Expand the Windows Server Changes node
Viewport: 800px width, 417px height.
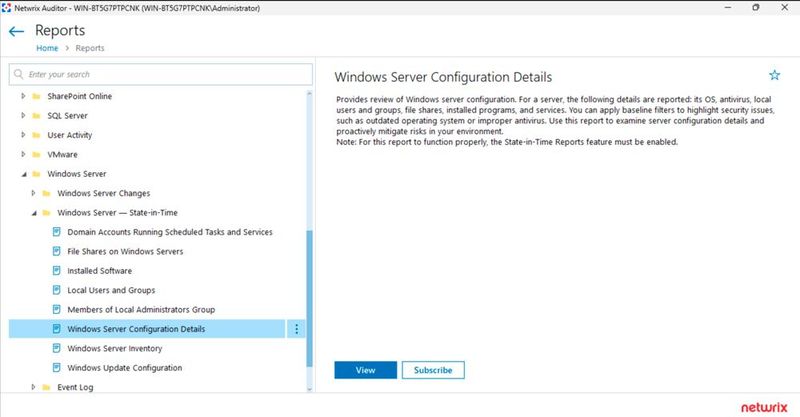point(33,193)
